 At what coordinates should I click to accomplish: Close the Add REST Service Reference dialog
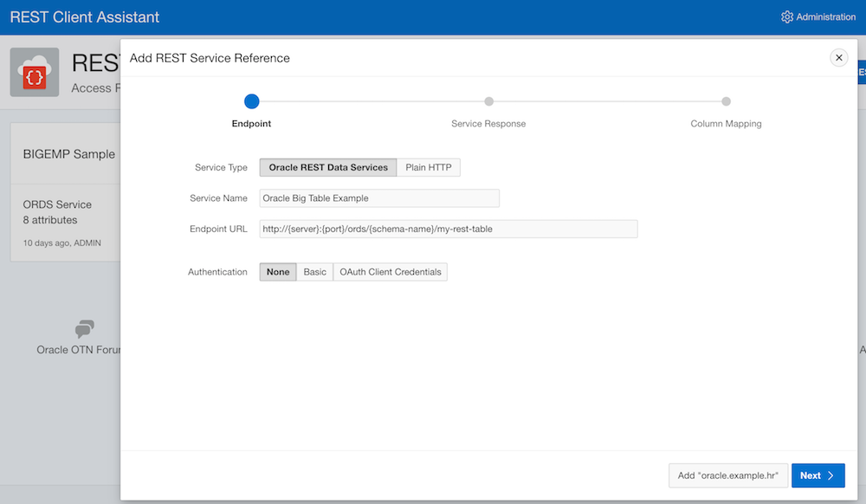[x=838, y=57]
